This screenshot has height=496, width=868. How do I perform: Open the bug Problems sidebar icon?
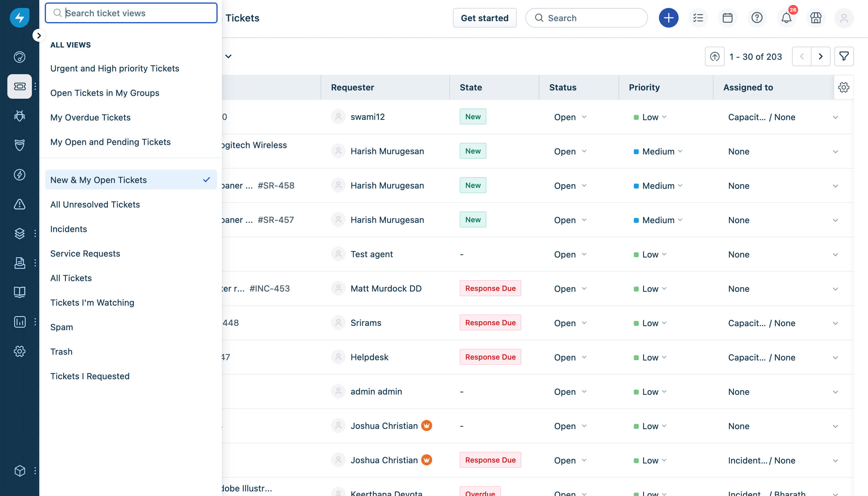point(19,116)
